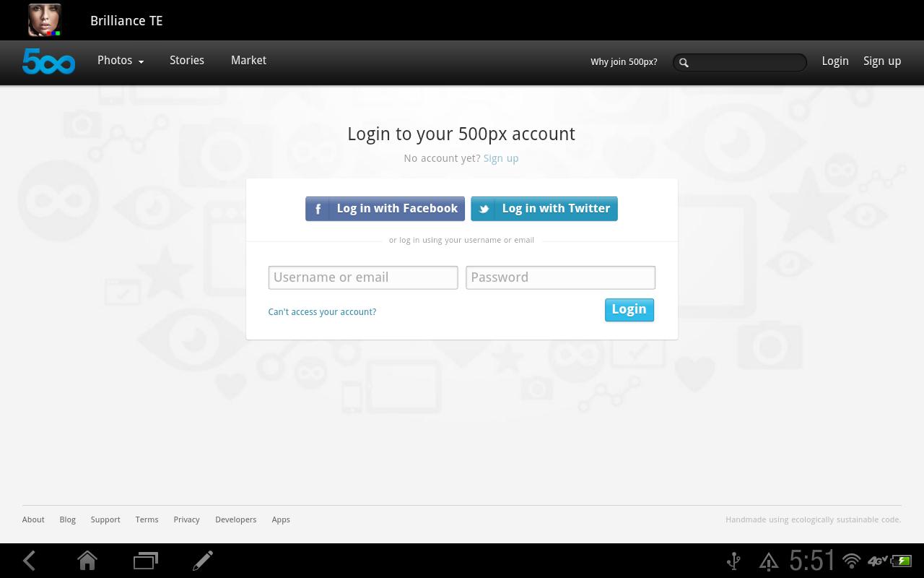924x578 pixels.
Task: Log in with Facebook button
Action: click(x=385, y=209)
